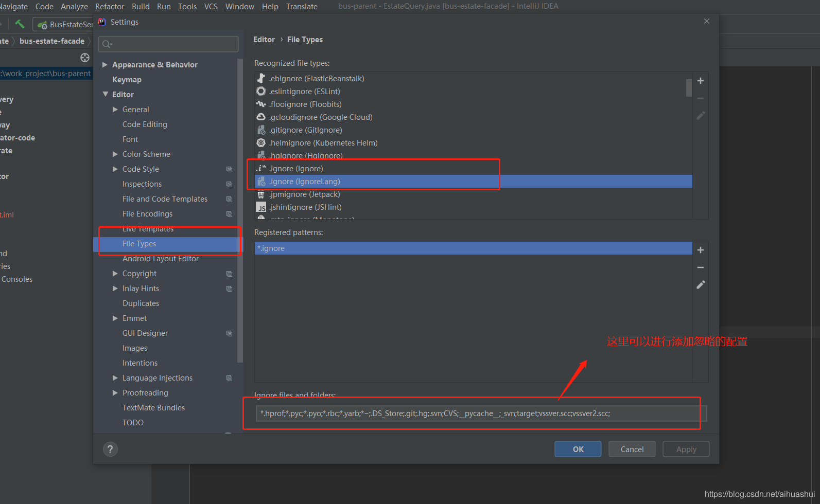Select the .jpmignore (Jetpack) file type
820x504 pixels.
(473, 194)
